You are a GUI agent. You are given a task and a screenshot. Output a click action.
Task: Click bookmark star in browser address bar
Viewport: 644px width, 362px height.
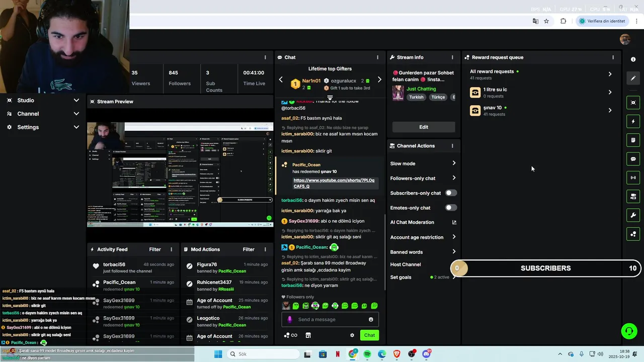point(546,21)
